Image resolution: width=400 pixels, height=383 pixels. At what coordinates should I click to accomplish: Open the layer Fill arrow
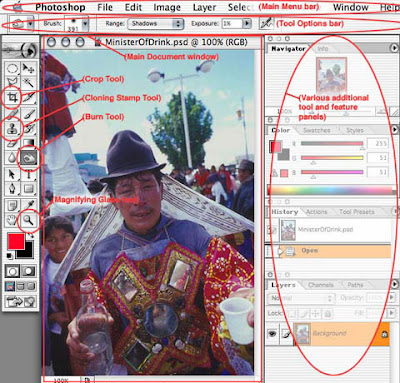392,313
